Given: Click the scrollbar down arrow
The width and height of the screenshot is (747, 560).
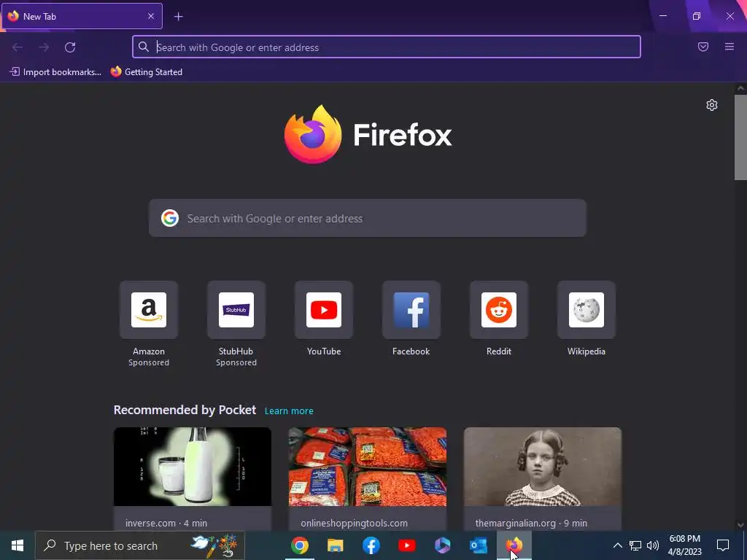Looking at the screenshot, I should point(740,525).
